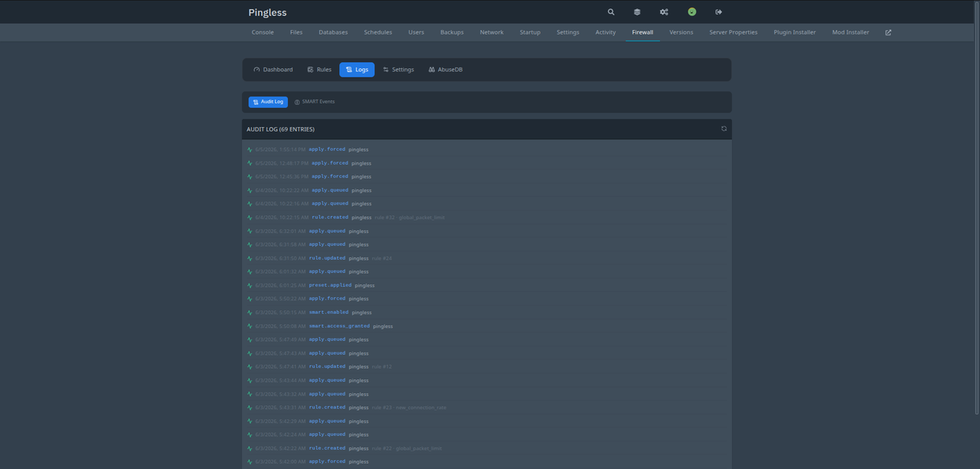
Task: Click the rule #24 detail text
Action: 381,258
